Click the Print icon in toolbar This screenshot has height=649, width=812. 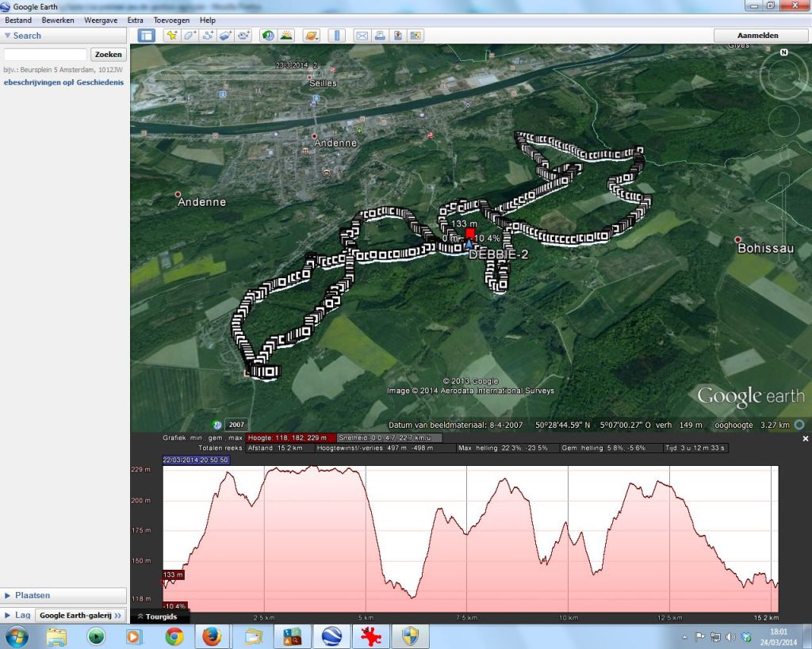pyautogui.click(x=379, y=36)
